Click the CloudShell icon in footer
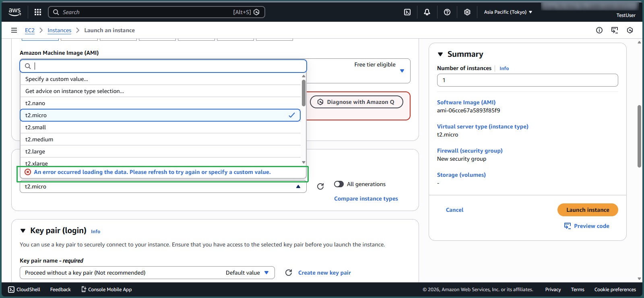 (x=11, y=290)
